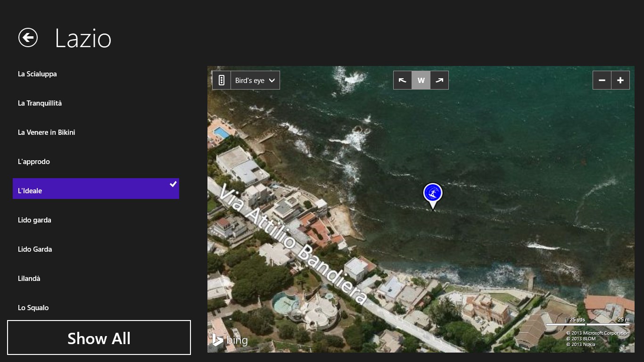
Task: Select L'approdo in the list
Action: coord(34,162)
